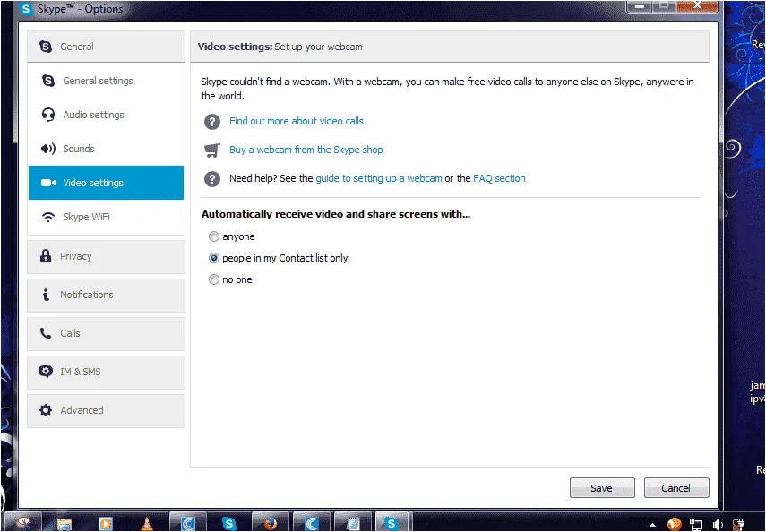The image size is (766, 532).
Task: Click question mark beside 'Find out more'
Action: 212,122
